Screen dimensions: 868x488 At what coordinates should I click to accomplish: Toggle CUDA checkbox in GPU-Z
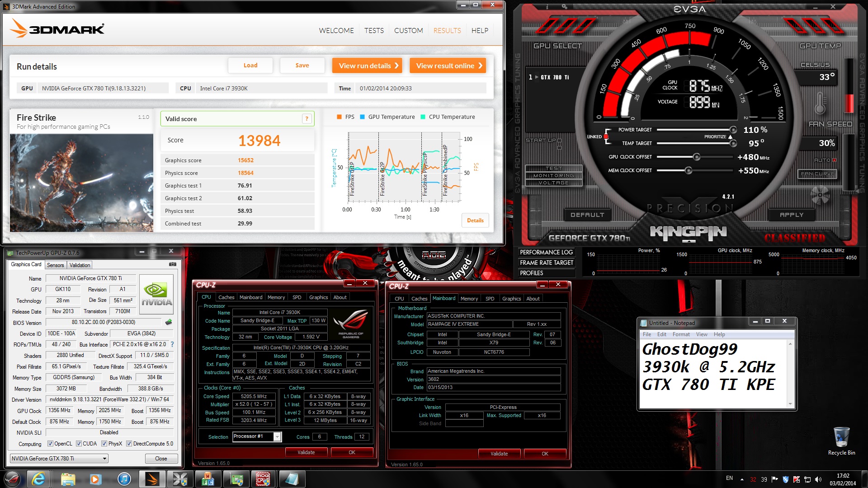(79, 444)
